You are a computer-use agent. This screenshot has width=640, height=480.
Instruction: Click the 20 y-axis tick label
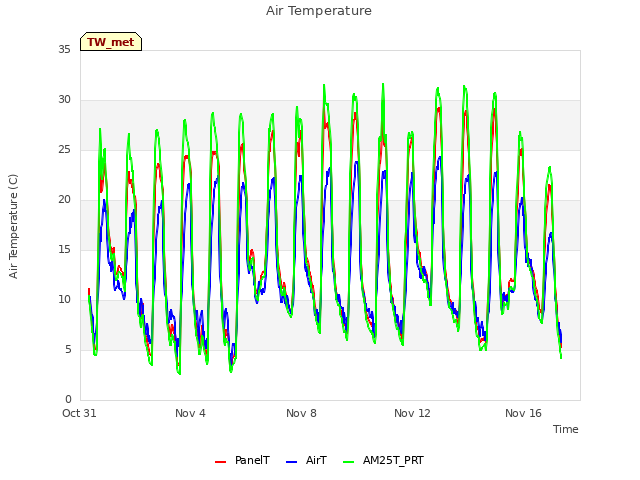tap(64, 199)
